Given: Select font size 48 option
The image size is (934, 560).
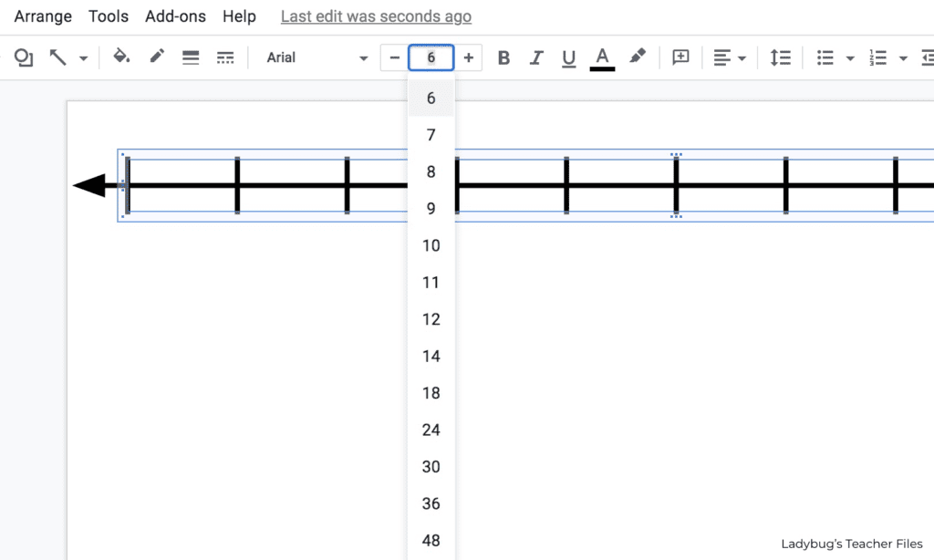Looking at the screenshot, I should (x=431, y=541).
